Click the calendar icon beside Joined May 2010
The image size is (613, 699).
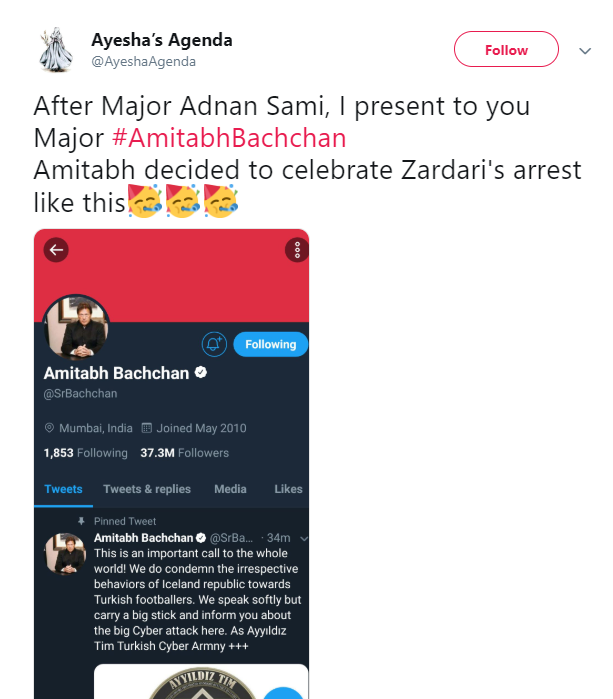pos(147,428)
